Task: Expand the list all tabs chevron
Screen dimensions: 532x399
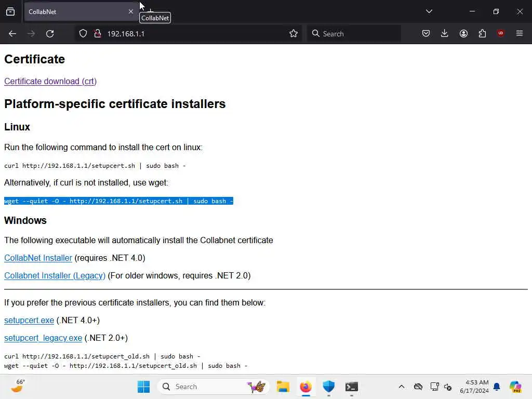Action: 429,11
